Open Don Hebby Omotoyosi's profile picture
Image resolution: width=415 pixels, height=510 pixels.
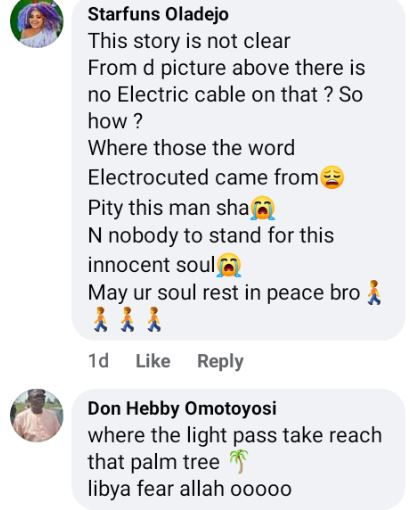point(37,415)
